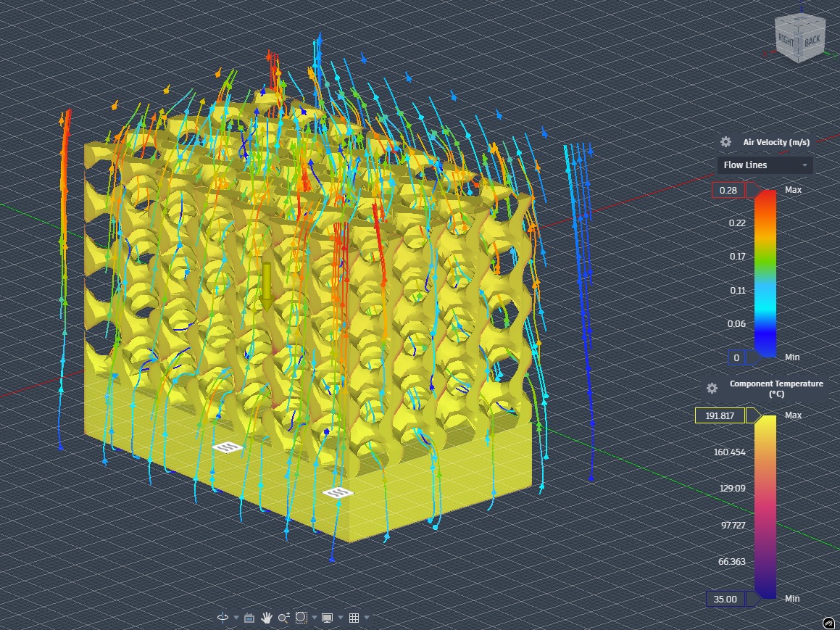Select the Orbit tool
The image size is (840, 630).
[x=223, y=618]
